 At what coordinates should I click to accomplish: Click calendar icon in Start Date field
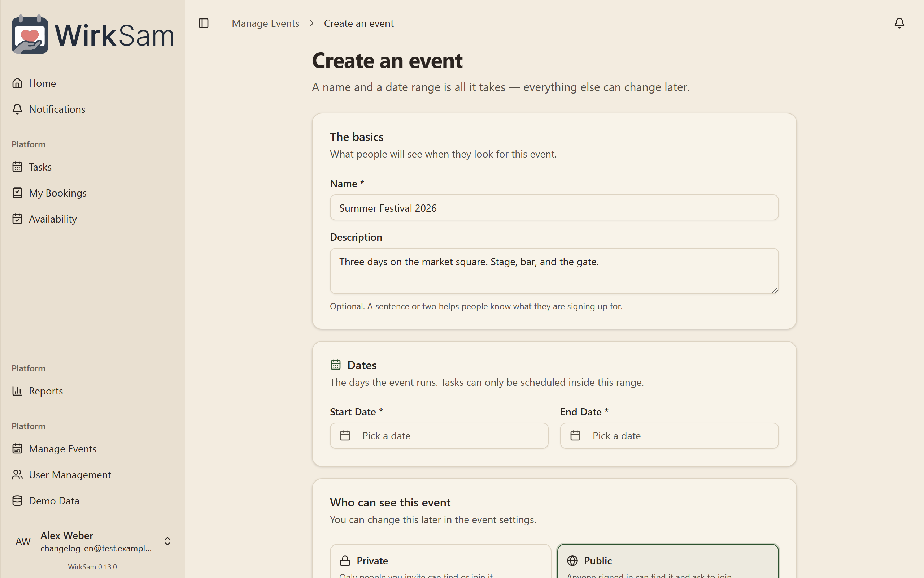(345, 435)
